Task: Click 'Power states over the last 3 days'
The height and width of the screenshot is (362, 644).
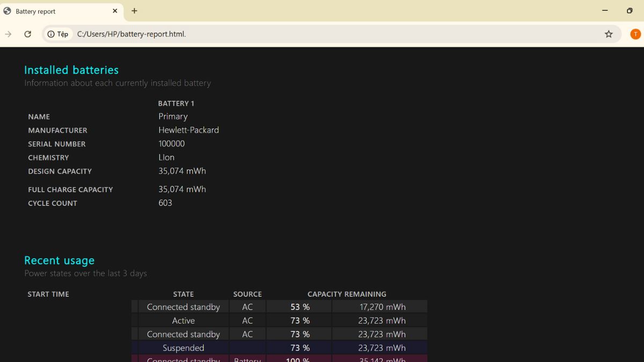Action: tap(85, 274)
